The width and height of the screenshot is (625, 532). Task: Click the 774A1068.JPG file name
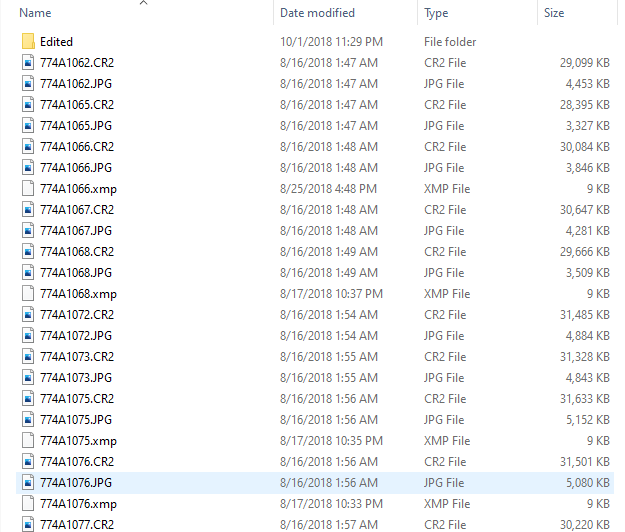click(x=75, y=273)
